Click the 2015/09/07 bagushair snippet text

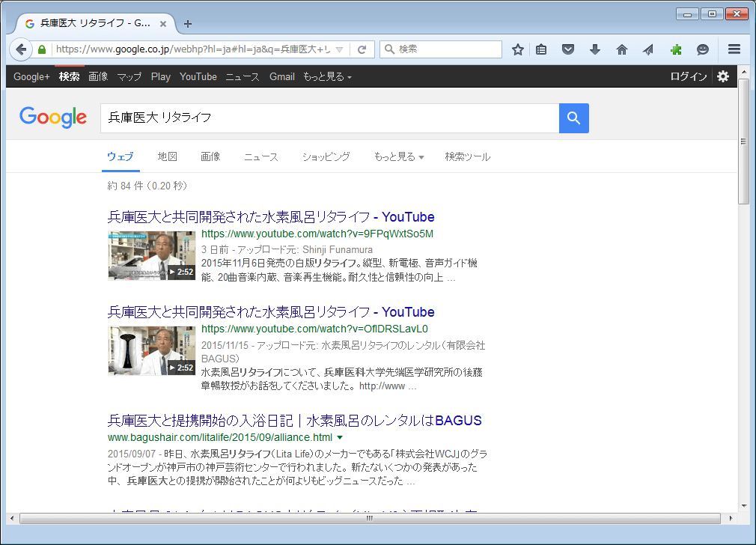click(297, 467)
